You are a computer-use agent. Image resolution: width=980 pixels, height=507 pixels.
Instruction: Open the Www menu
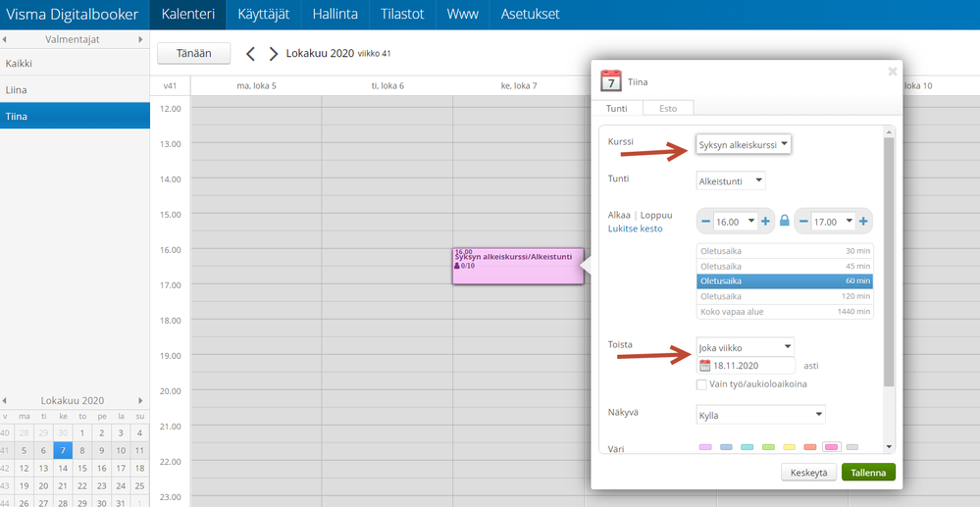pyautogui.click(x=462, y=15)
